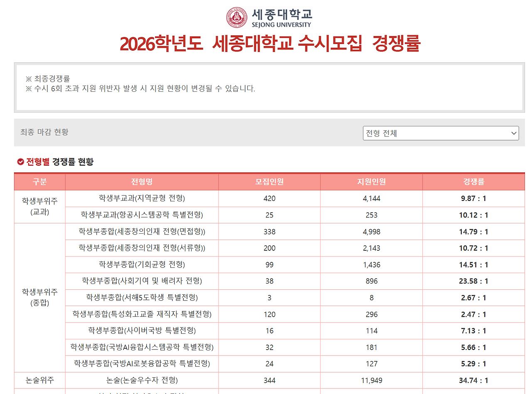Click the 1,436 applicants cell
The width and height of the screenshot is (532, 394).
point(372,264)
